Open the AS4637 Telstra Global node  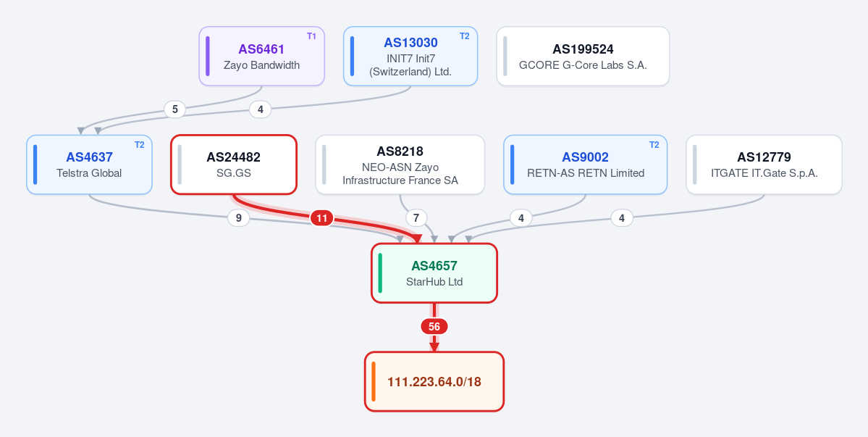(x=89, y=165)
